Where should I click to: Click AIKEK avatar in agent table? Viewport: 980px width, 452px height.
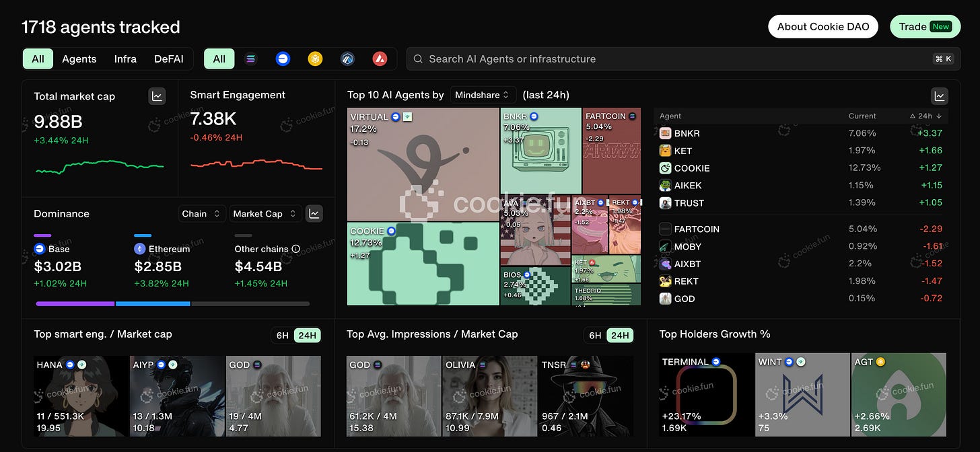(x=665, y=186)
